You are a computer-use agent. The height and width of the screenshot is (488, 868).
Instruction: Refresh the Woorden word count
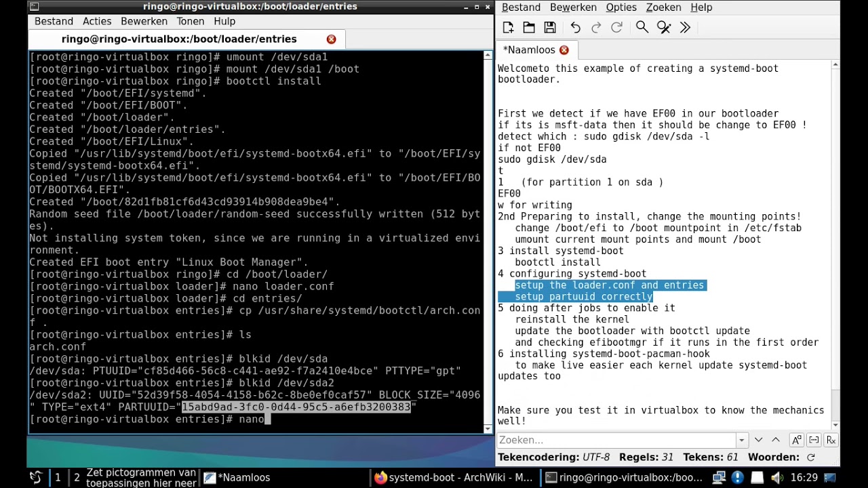(810, 457)
